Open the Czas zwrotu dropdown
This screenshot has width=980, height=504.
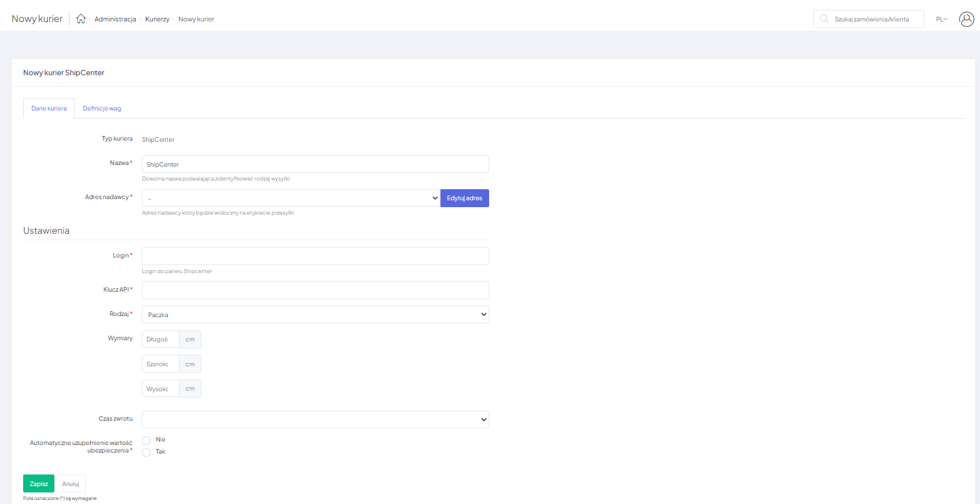tap(315, 420)
